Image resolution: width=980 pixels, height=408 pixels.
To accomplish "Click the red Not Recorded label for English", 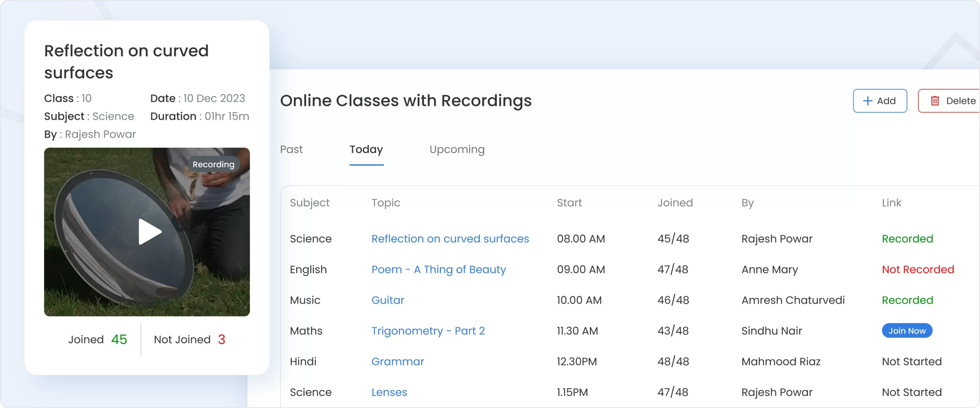I will coord(917,269).
